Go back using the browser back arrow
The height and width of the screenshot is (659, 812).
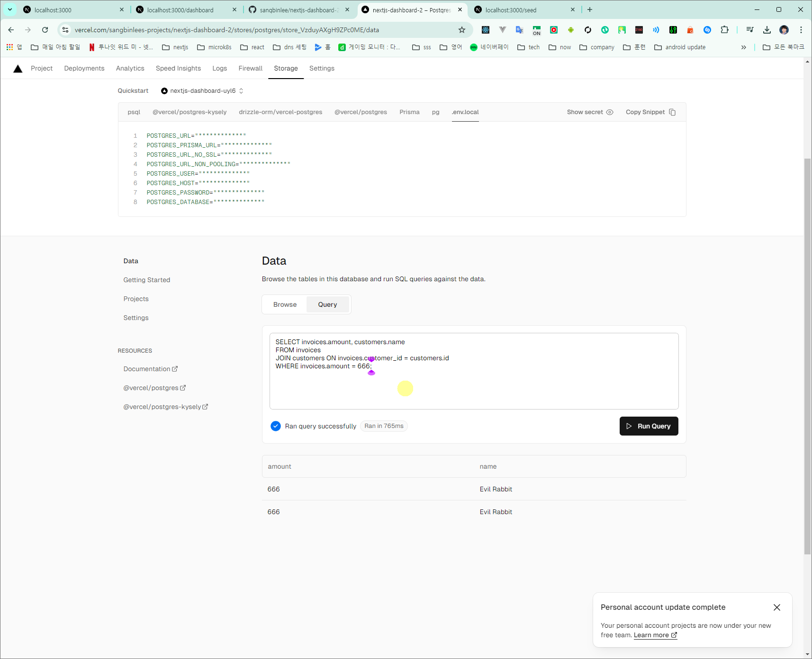11,30
